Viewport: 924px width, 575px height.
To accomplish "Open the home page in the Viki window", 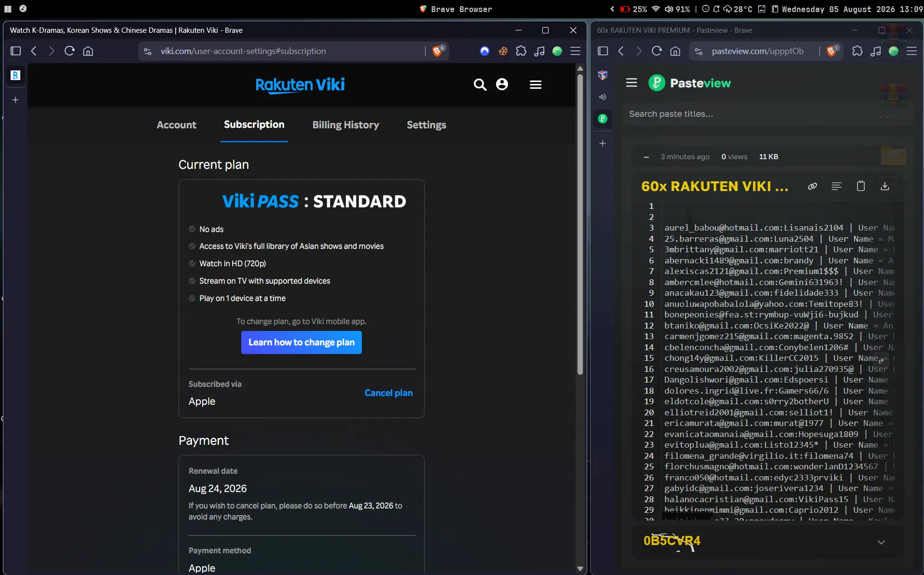I will 88,51.
